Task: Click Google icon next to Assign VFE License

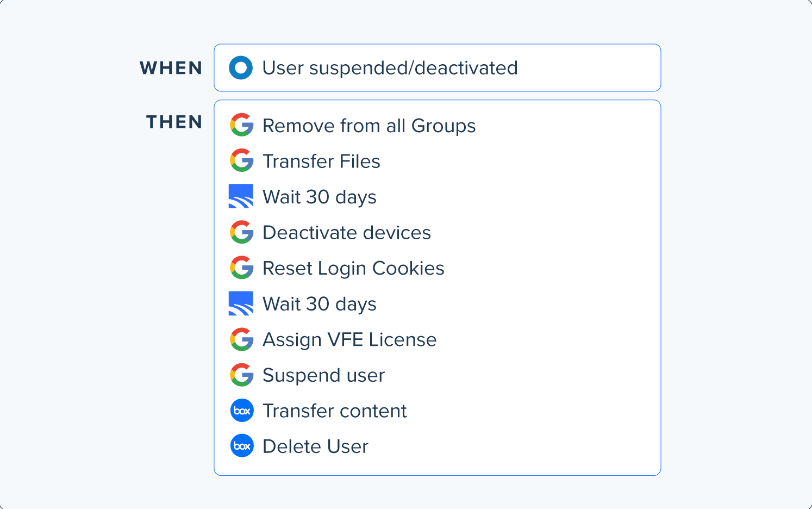Action: pyautogui.click(x=241, y=339)
